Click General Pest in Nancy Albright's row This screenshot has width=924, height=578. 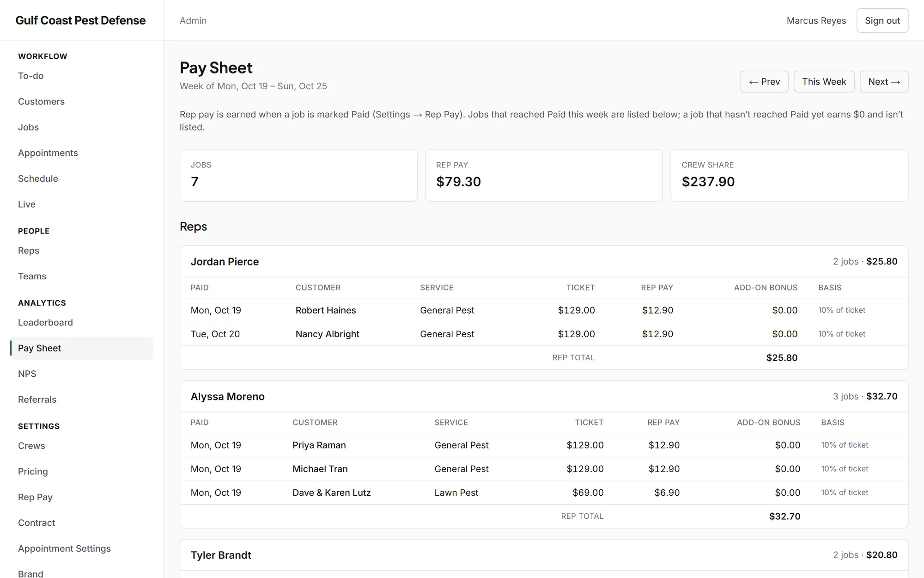[x=447, y=334]
